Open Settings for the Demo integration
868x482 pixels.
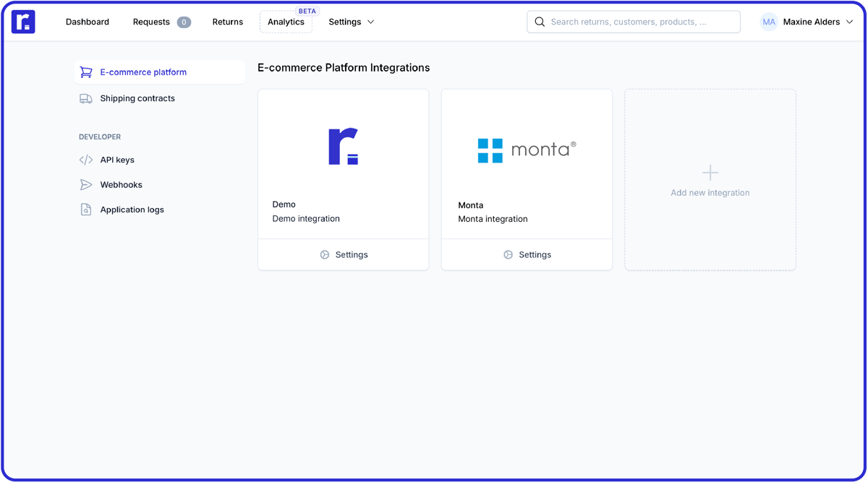(344, 255)
